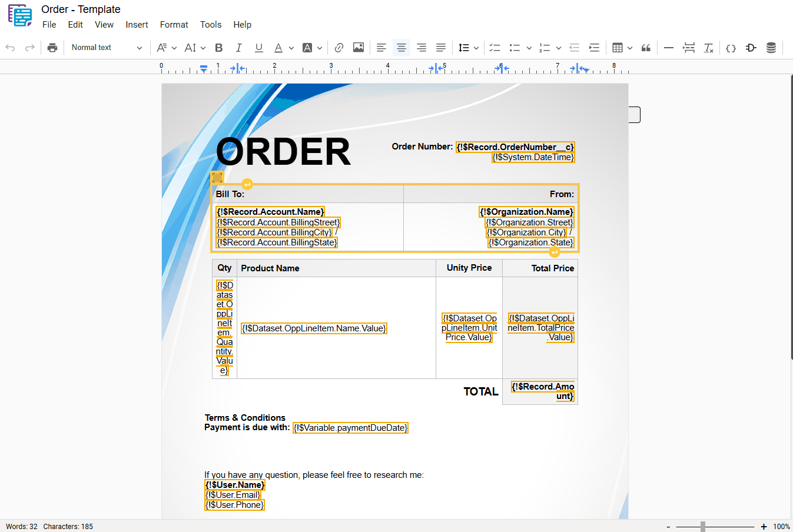Align the text to the right
The height and width of the screenshot is (532, 793).
coord(422,48)
